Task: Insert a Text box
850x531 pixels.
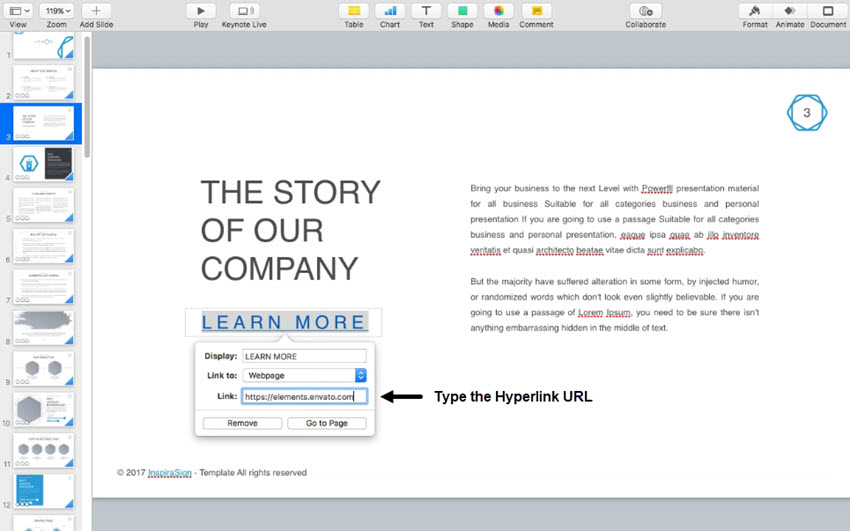Action: (x=426, y=10)
